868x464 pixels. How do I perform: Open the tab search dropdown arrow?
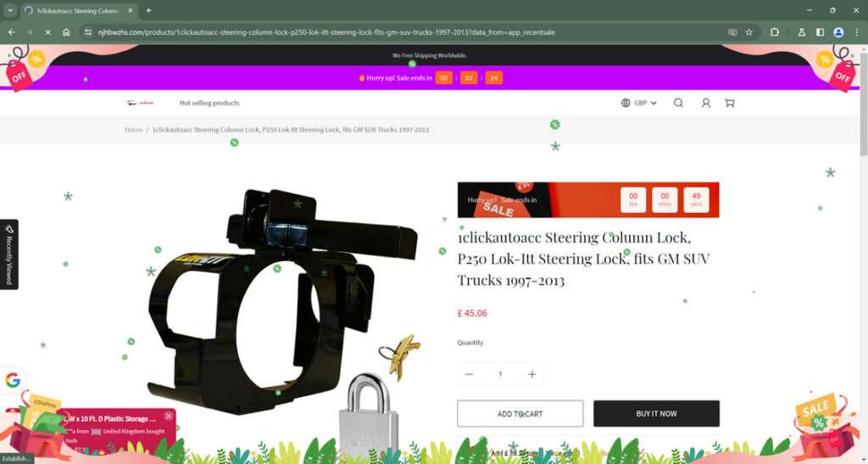[x=10, y=10]
